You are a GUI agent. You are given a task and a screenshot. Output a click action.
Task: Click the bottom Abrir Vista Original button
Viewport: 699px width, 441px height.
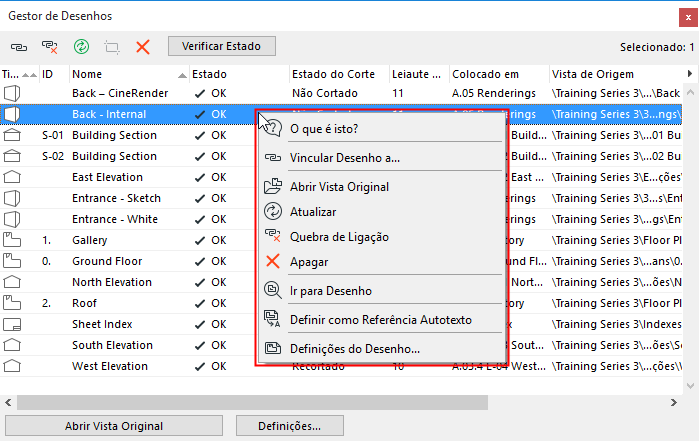click(x=114, y=426)
